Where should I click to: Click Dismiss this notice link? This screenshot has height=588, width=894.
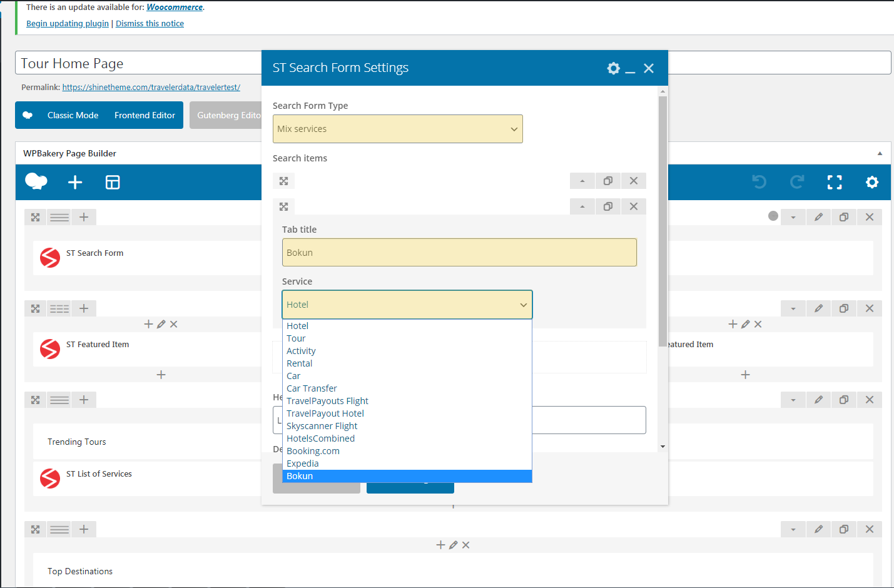pos(150,24)
